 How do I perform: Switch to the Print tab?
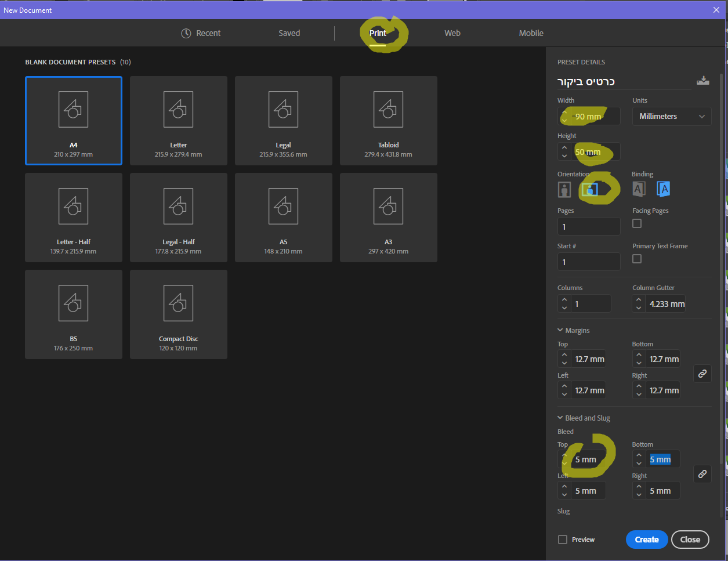378,33
